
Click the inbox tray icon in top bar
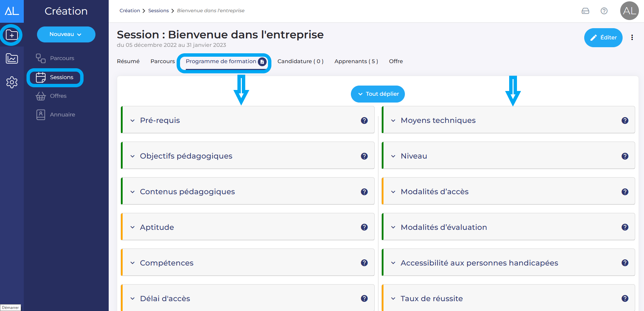click(585, 11)
